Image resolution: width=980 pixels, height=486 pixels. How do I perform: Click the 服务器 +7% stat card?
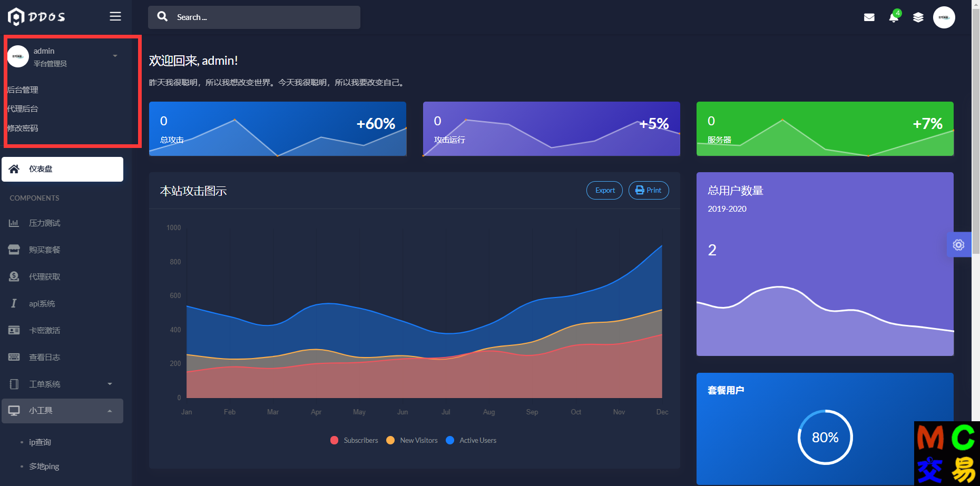pos(825,128)
